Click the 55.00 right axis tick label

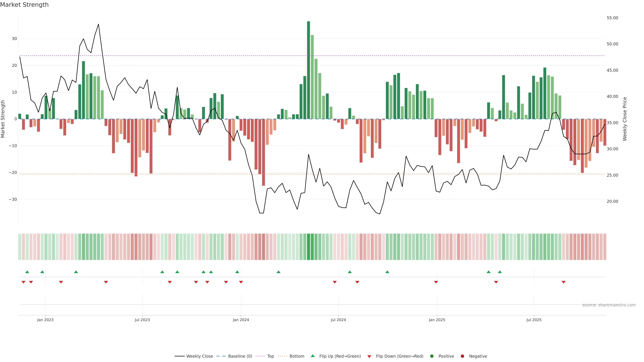[x=612, y=18]
